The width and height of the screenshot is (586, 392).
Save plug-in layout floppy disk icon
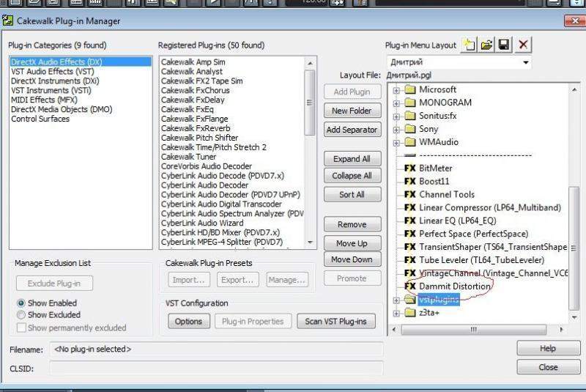(x=504, y=45)
